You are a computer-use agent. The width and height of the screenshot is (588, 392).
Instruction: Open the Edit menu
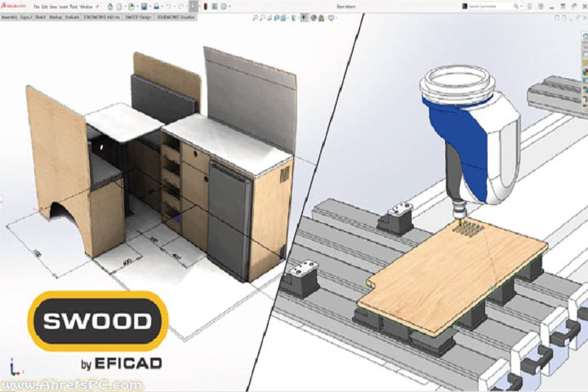(x=44, y=7)
